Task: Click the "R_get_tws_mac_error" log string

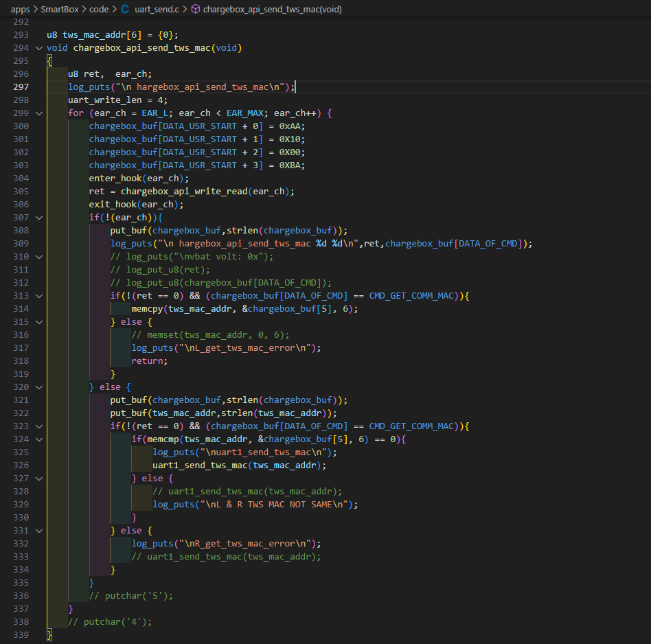Action: click(245, 544)
